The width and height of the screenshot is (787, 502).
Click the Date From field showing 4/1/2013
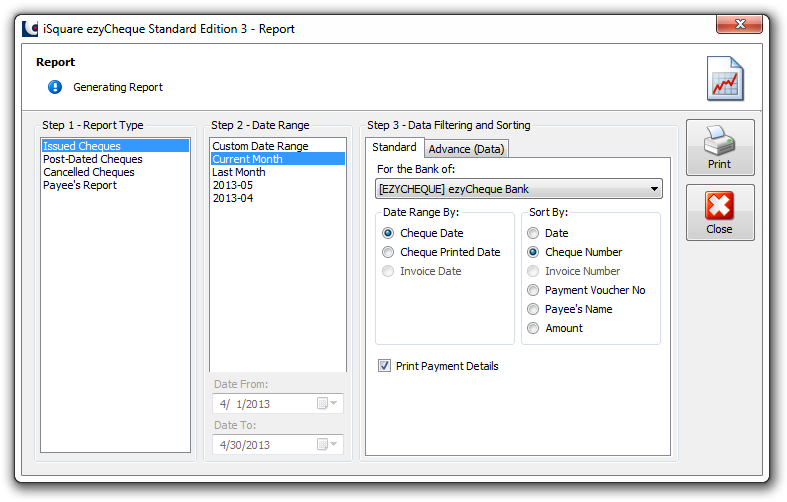click(x=278, y=404)
